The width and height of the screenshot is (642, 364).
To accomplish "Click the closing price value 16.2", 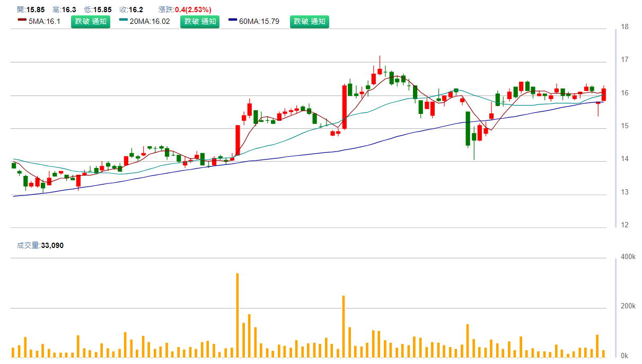I will coord(136,10).
